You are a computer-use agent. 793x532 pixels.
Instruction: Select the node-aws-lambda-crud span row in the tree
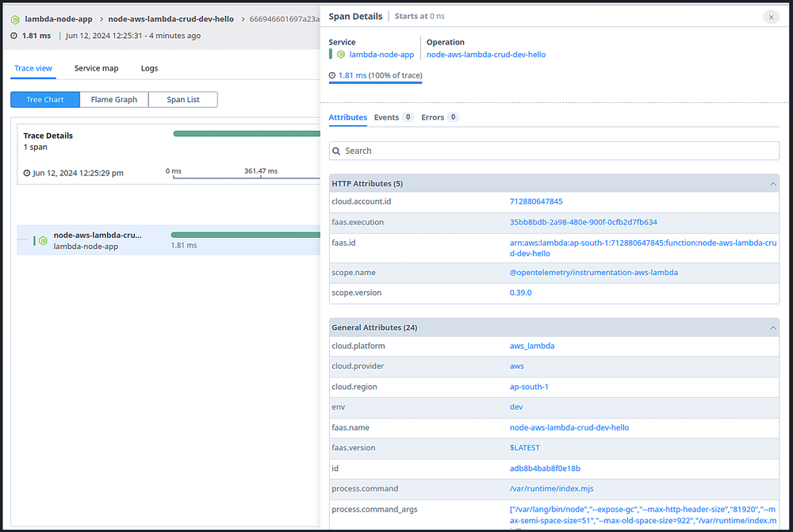pos(97,240)
